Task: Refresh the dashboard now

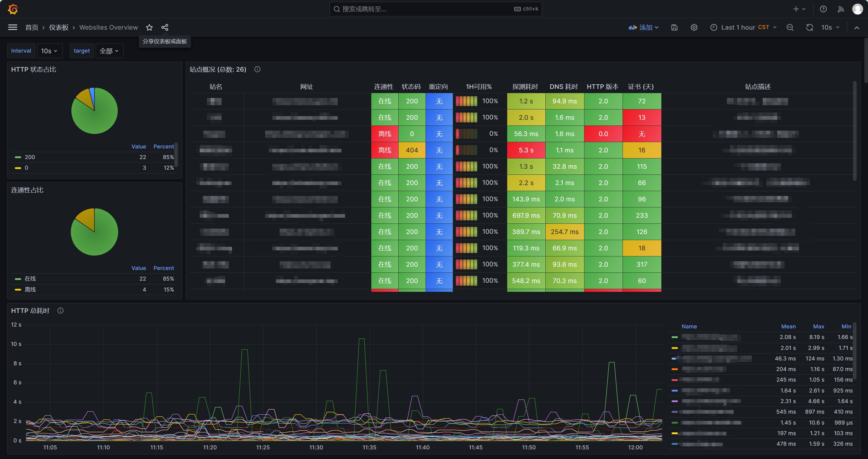Action: pyautogui.click(x=809, y=27)
